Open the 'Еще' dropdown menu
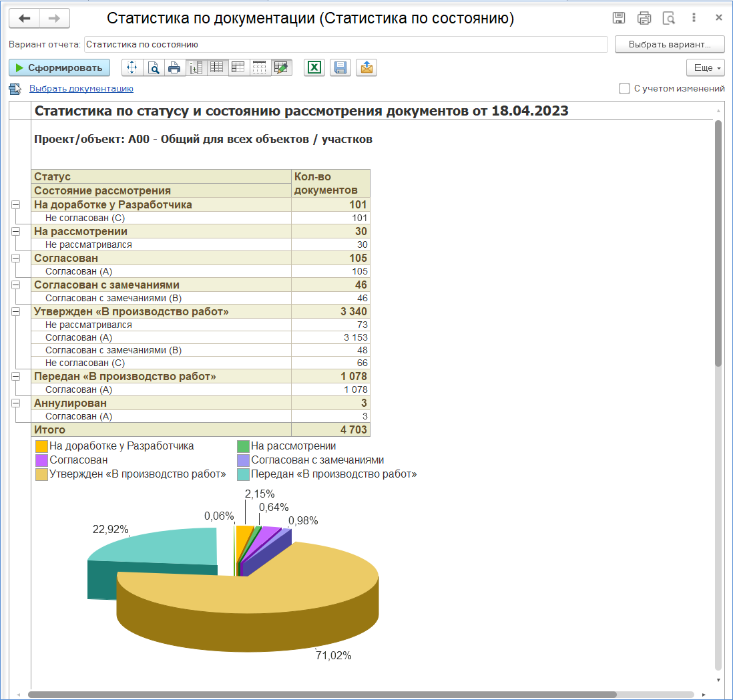 pyautogui.click(x=705, y=67)
